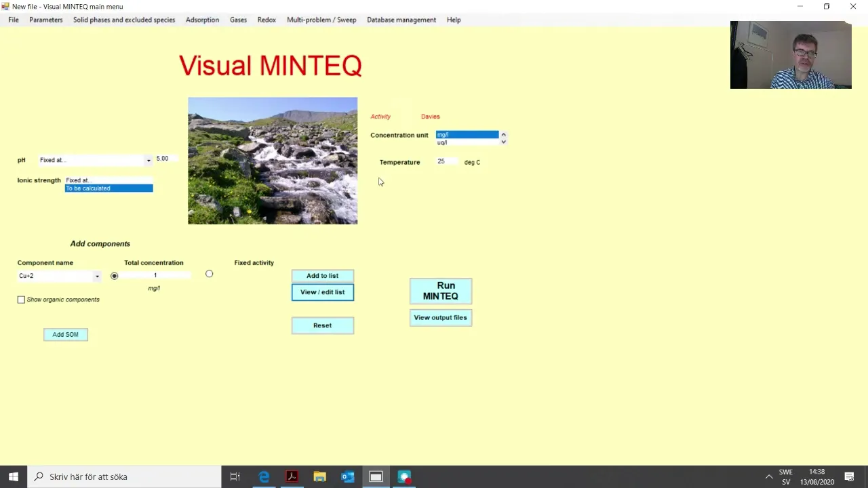Click the mountain stream image
The width and height of the screenshot is (868, 488).
tap(273, 161)
